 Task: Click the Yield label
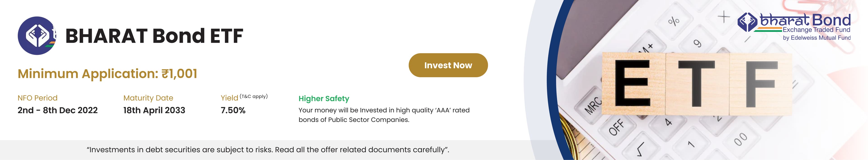tap(229, 98)
